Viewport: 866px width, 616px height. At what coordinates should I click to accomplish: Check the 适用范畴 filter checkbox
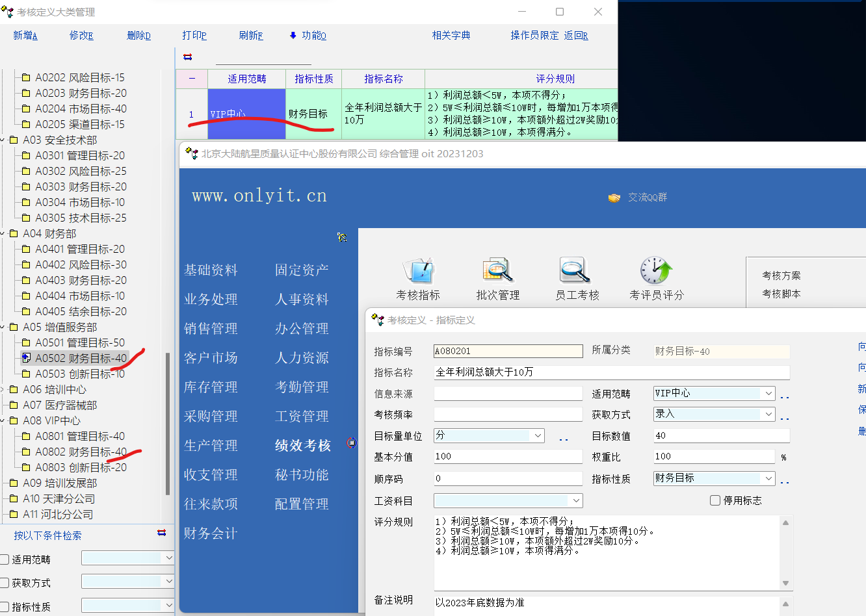pyautogui.click(x=5, y=559)
